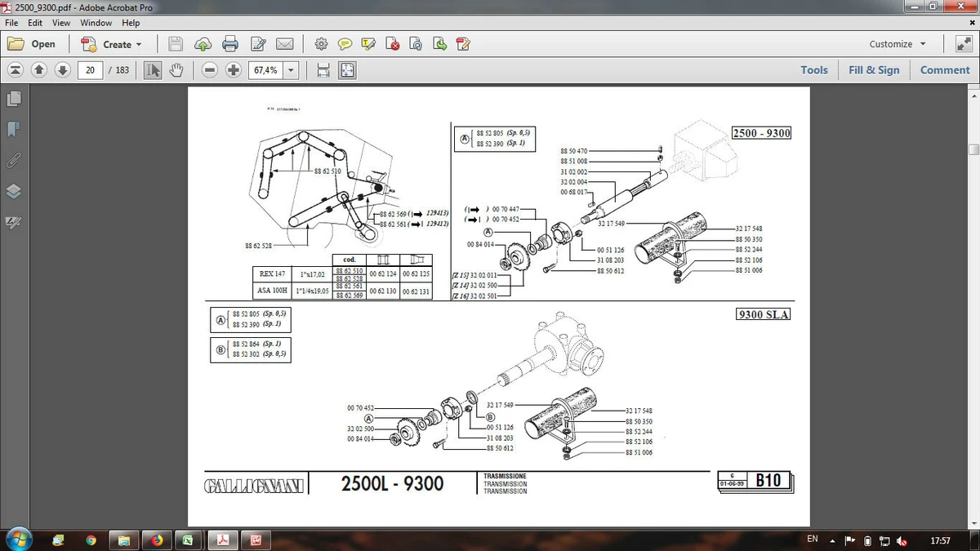Toggle fit one full page view
The image size is (980, 551).
(x=347, y=70)
